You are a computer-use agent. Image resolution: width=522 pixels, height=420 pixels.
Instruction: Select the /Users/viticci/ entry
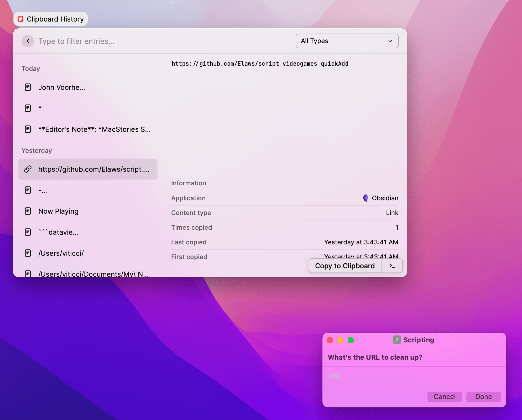point(88,253)
